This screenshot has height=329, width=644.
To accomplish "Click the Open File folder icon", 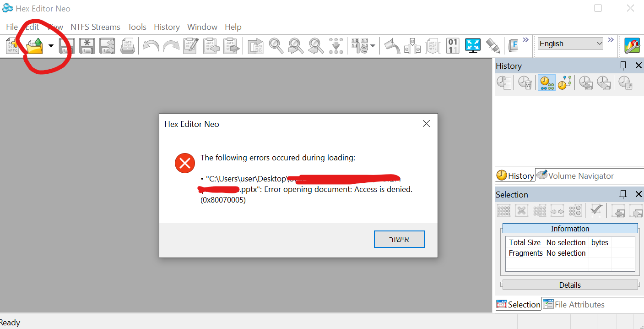I will point(34,46).
